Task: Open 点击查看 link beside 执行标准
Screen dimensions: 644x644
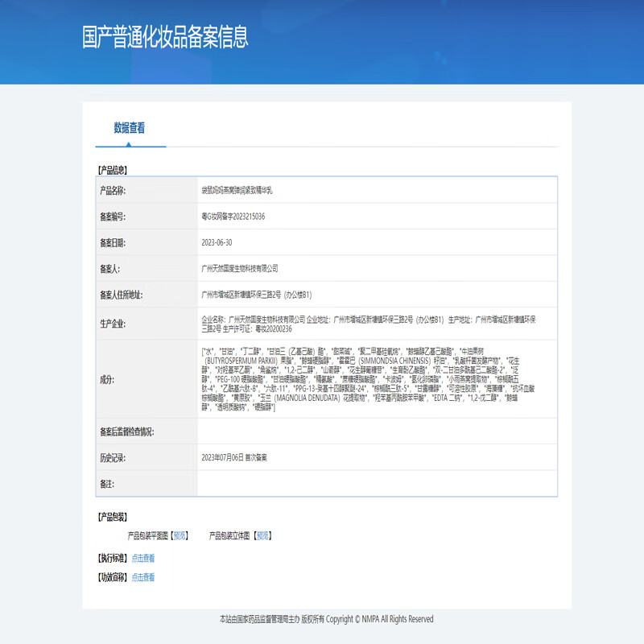Action: pyautogui.click(x=143, y=558)
